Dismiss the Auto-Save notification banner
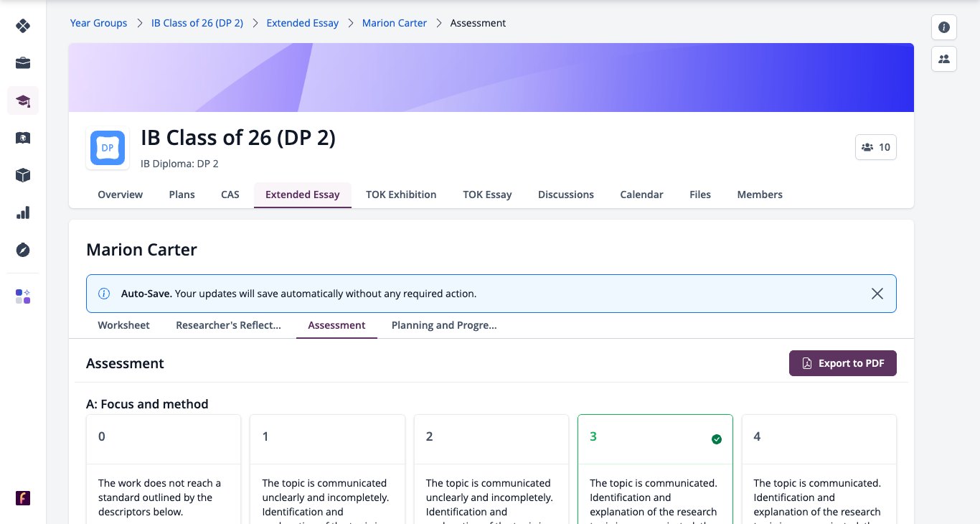 click(877, 294)
